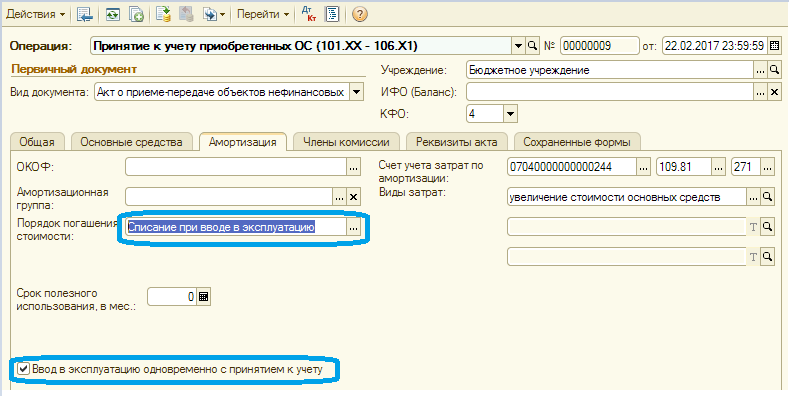This screenshot has width=789, height=396.
Task: Open the Перейти dropdown menu
Action: click(x=263, y=15)
